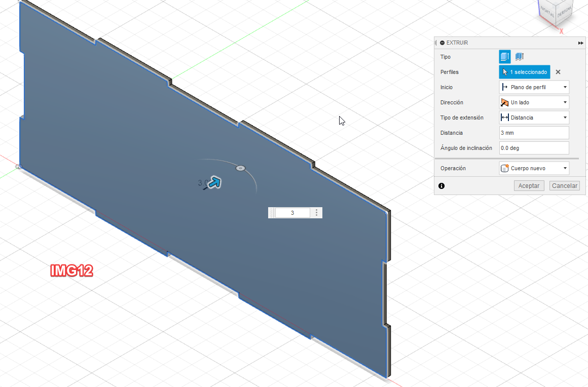Click the grip handle left of EXTRUIR header
The width and height of the screenshot is (588, 387).
click(x=436, y=43)
